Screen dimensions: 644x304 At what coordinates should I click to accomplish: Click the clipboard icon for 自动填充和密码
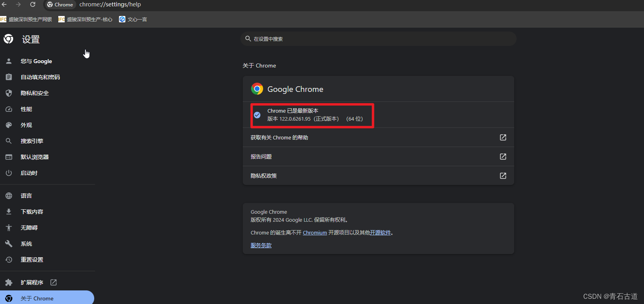click(x=9, y=77)
